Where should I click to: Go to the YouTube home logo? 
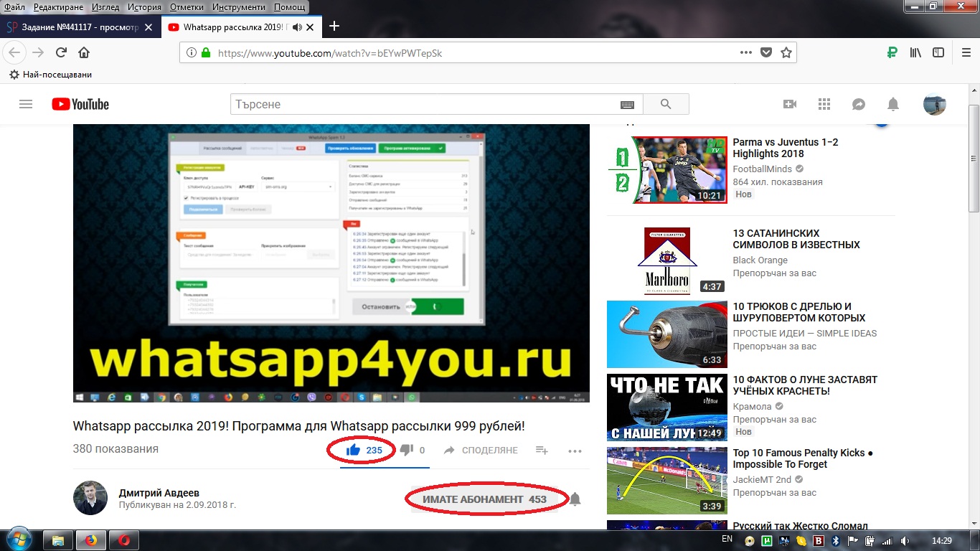click(80, 104)
